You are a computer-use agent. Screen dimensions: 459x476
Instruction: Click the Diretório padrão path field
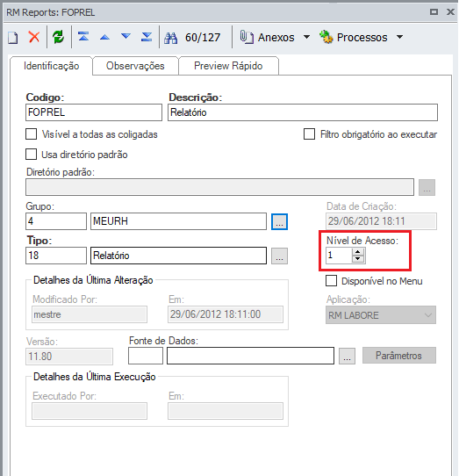pyautogui.click(x=220, y=187)
